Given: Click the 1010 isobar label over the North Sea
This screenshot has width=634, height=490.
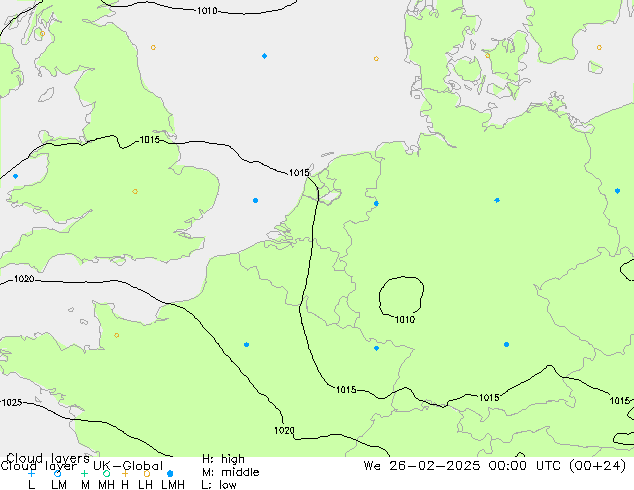Looking at the screenshot, I should coord(207,11).
